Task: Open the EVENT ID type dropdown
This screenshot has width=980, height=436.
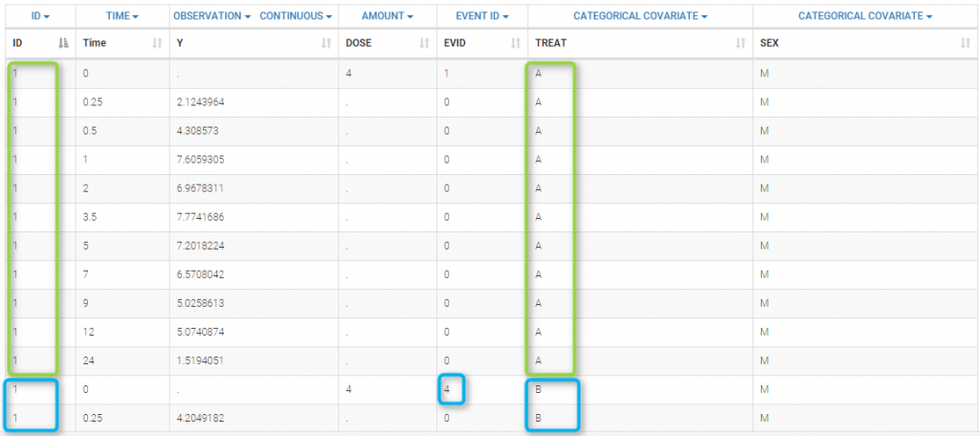Action: 480,16
